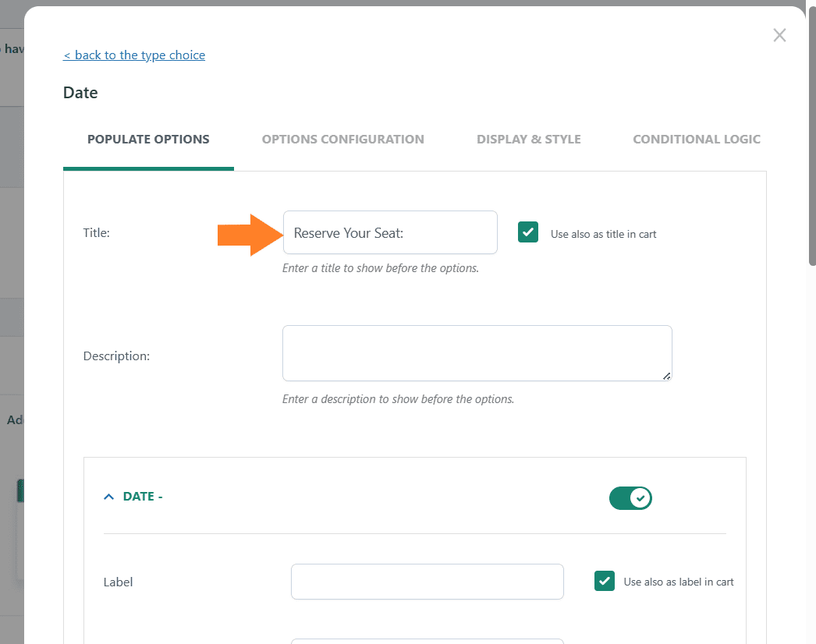This screenshot has height=644, width=816.
Task: Open the Conditional Logic tab
Action: (x=697, y=140)
